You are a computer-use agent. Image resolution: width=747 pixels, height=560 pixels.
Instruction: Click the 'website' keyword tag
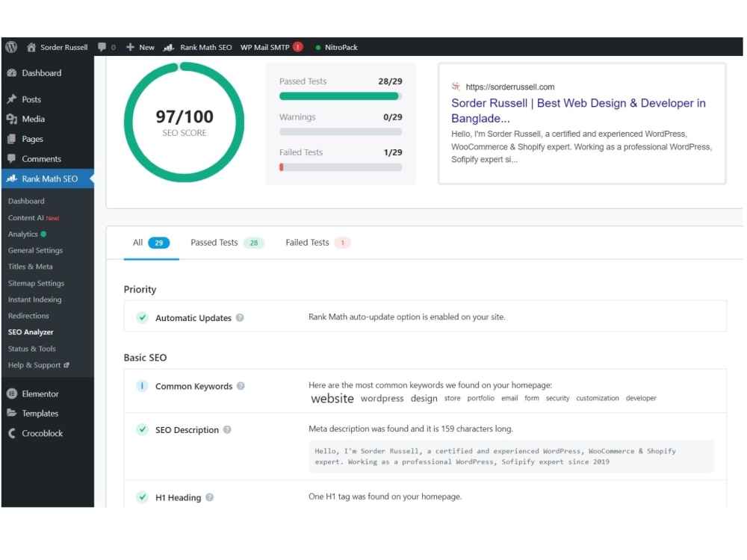(x=332, y=399)
